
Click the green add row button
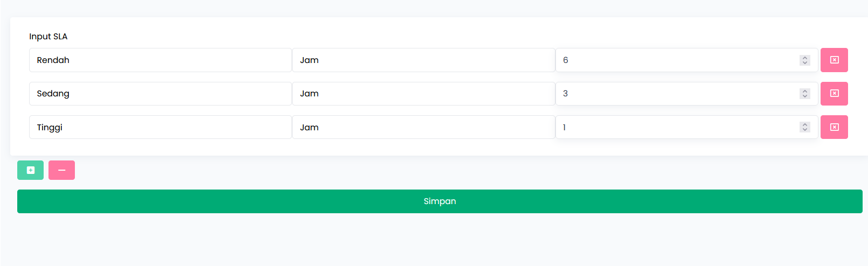[x=30, y=170]
